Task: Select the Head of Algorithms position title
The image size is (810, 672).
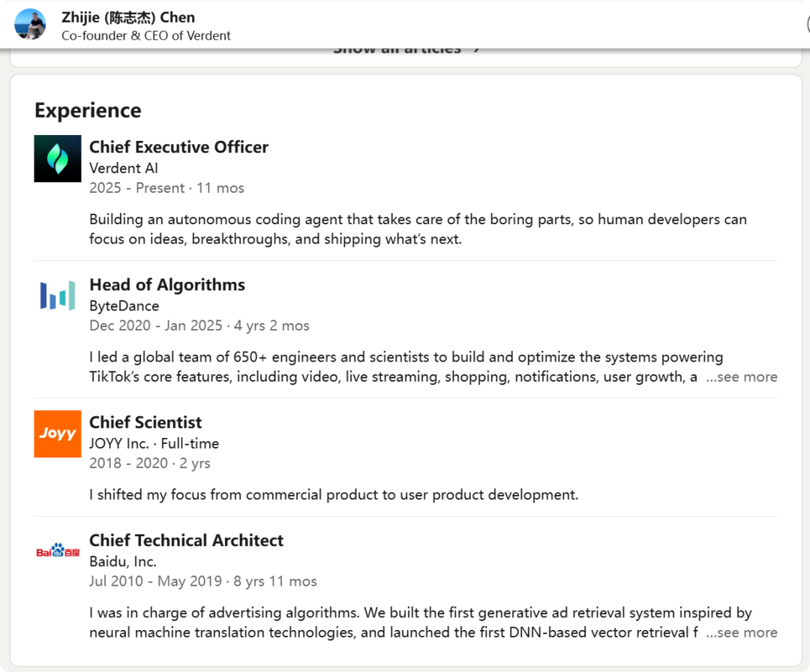Action: click(x=167, y=285)
